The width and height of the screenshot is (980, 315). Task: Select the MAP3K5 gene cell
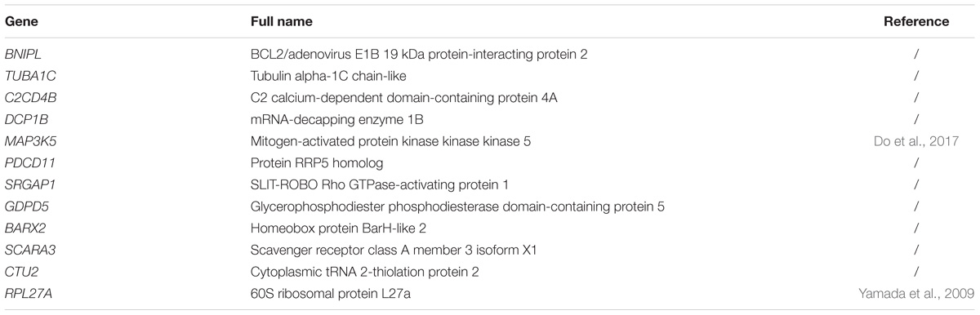pos(29,141)
